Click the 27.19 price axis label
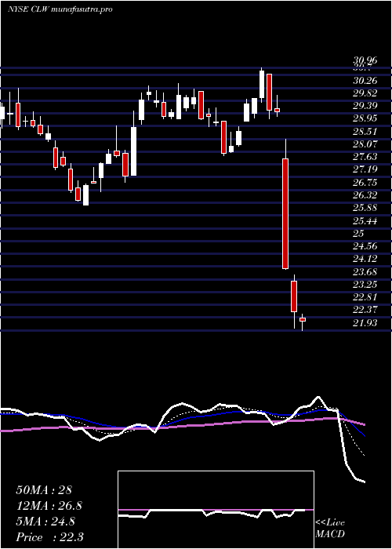392x549 pixels. point(365,170)
